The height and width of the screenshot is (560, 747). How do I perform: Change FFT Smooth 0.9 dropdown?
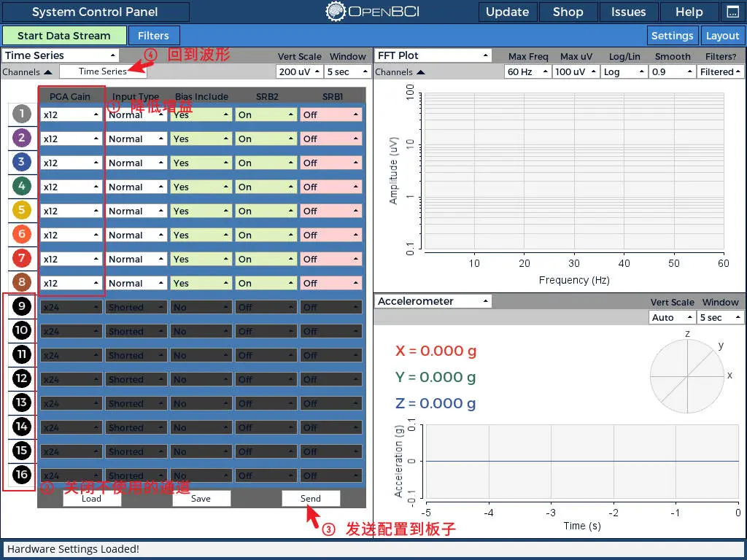click(672, 72)
